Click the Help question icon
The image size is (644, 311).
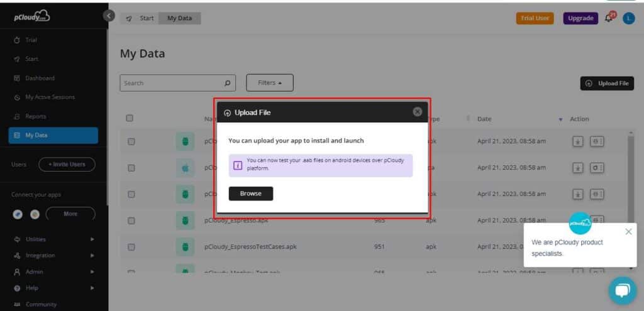(x=17, y=288)
